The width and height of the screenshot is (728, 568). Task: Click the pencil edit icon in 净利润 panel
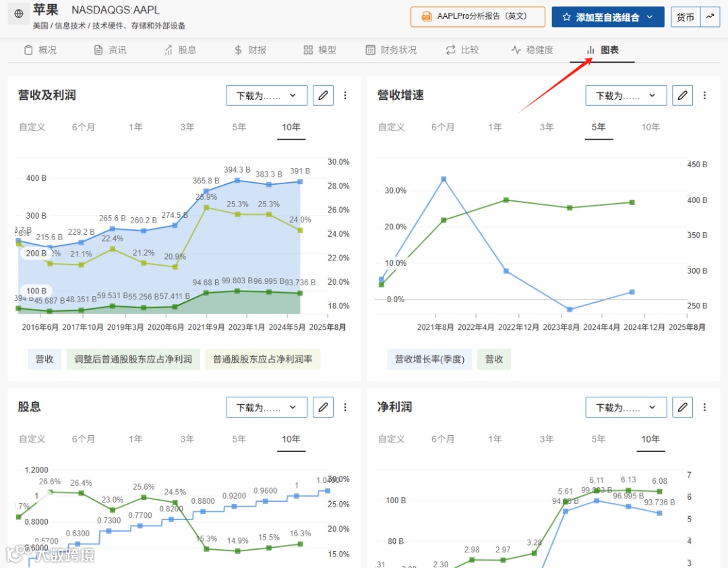tap(682, 407)
